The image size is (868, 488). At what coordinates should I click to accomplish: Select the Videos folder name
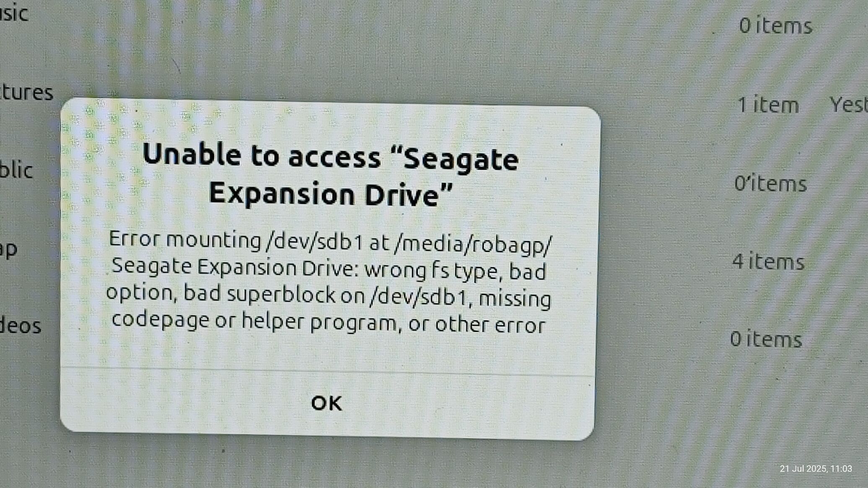(x=20, y=325)
